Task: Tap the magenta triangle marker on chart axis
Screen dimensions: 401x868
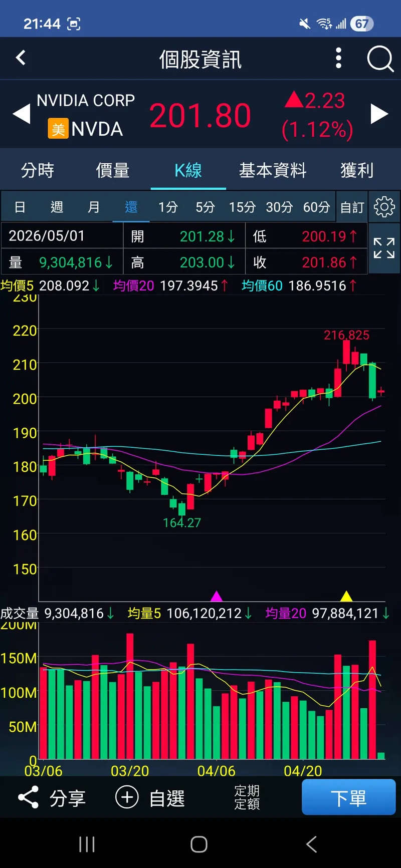Action: click(216, 596)
